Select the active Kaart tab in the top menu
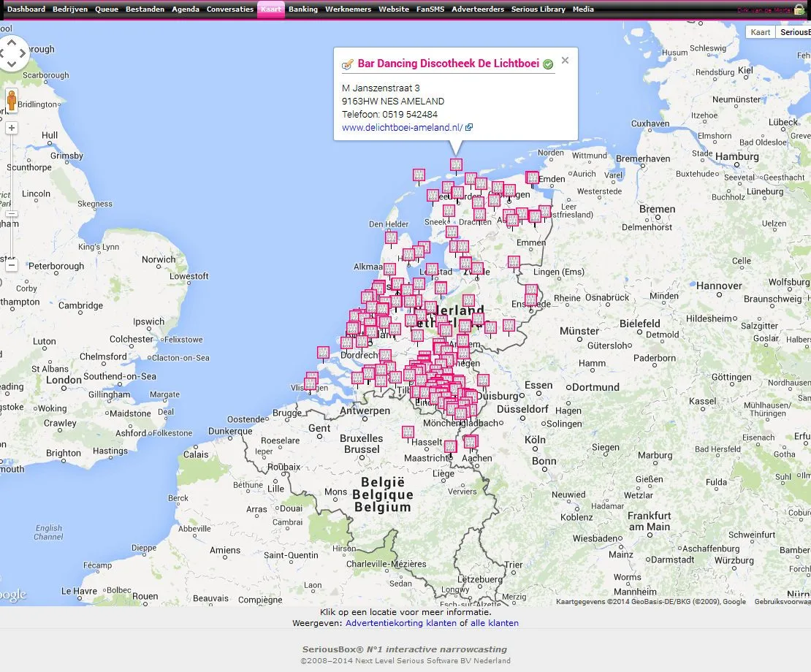 271,9
